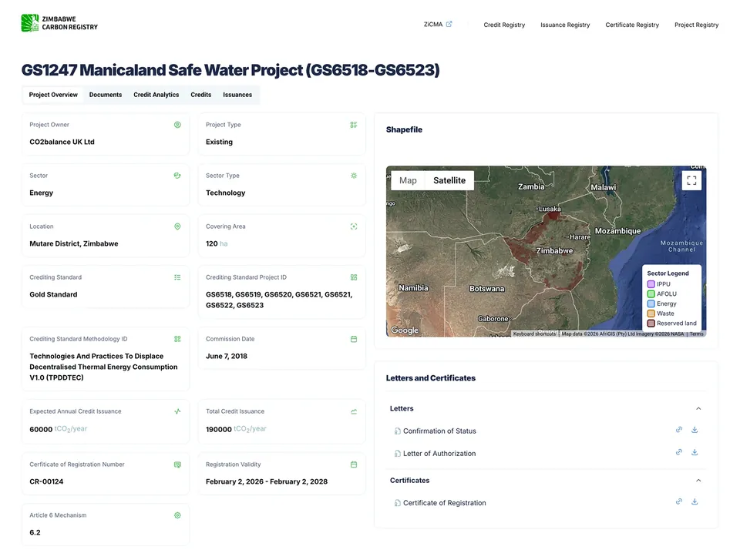Switch to the Credits tab
740x560 pixels.
click(201, 95)
